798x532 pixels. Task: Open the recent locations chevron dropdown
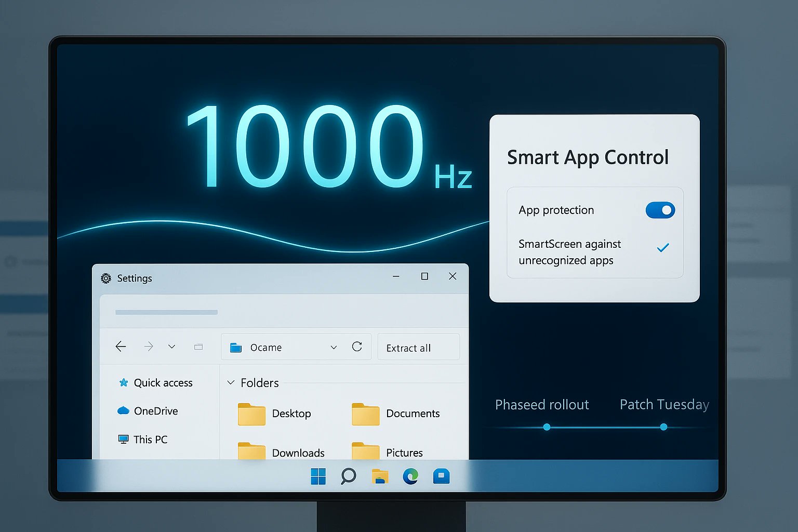click(171, 347)
